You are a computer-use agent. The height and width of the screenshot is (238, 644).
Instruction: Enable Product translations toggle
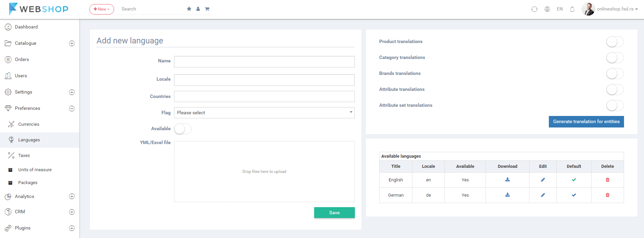(x=615, y=42)
